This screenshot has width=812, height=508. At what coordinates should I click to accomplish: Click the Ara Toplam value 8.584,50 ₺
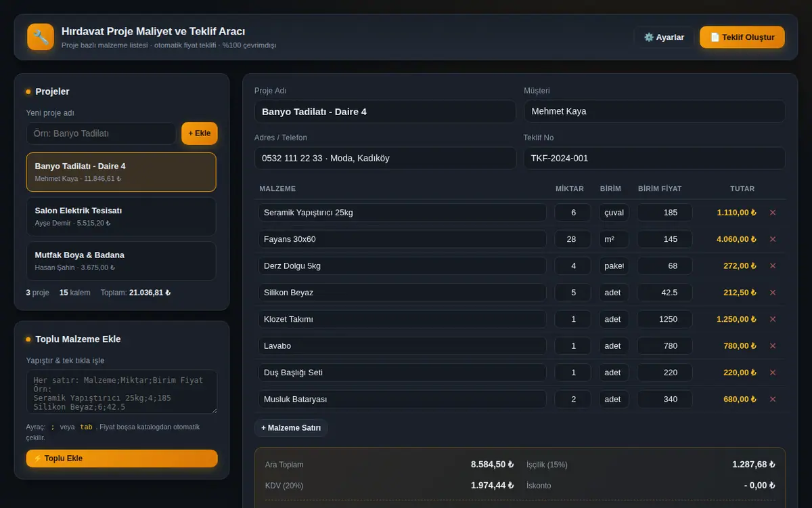[x=493, y=465]
